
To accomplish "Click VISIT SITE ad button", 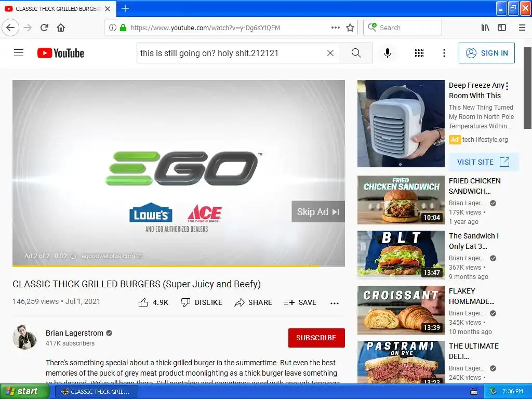I will [484, 162].
